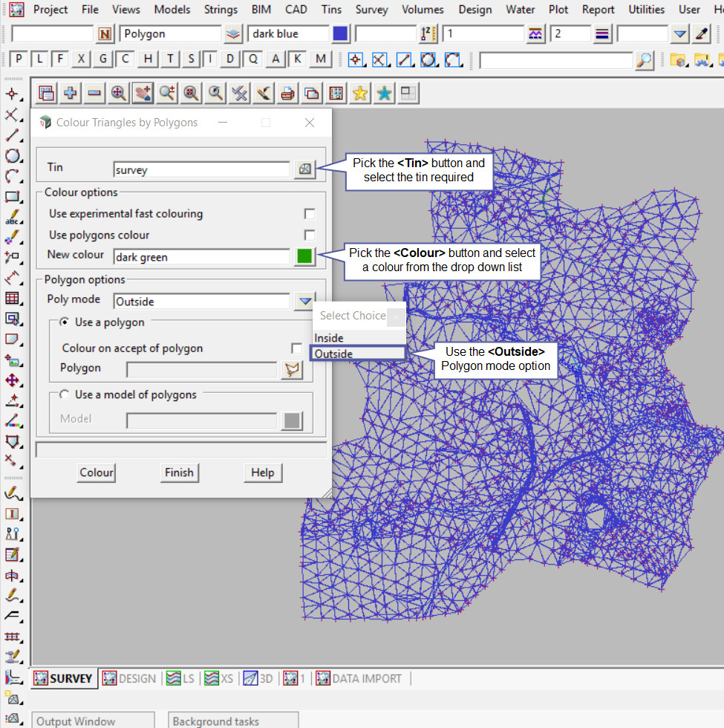Click the printer icon in view toolbar
The height and width of the screenshot is (728, 724).
[287, 93]
